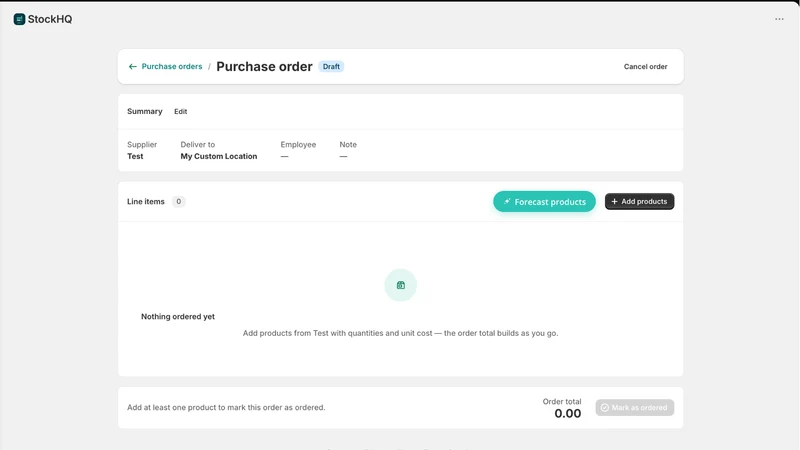Click the Summary section label
This screenshot has height=450, width=800.
click(145, 111)
